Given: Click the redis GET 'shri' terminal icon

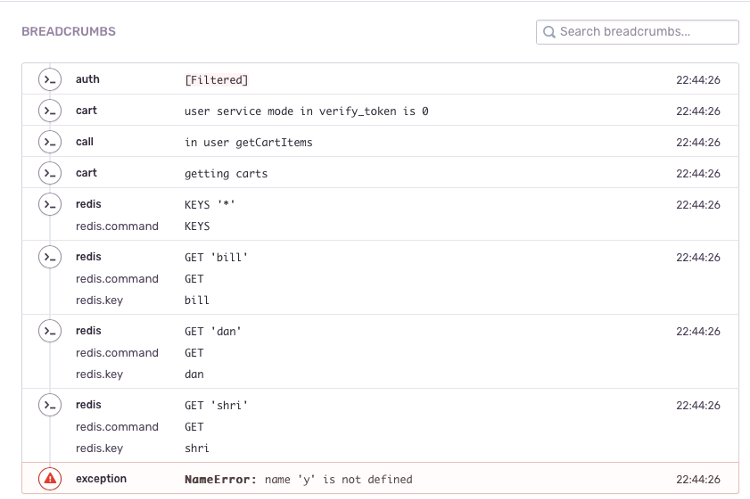Looking at the screenshot, I should (x=49, y=405).
